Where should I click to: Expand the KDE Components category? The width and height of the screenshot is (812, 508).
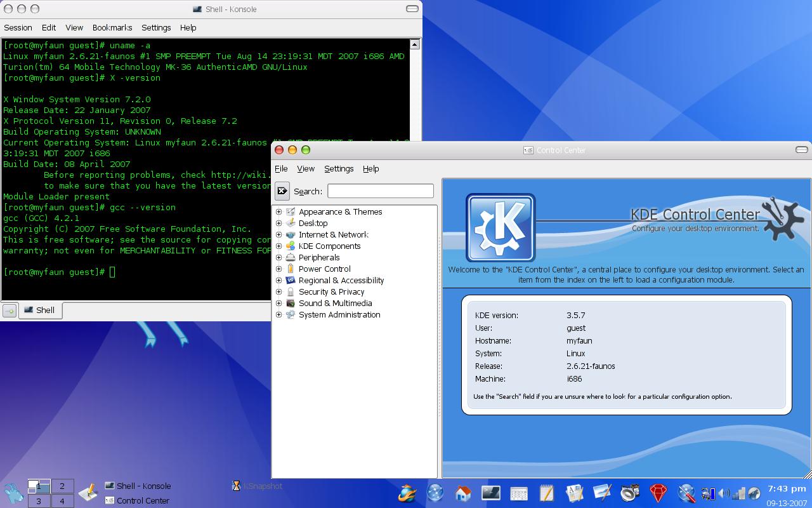pos(278,246)
